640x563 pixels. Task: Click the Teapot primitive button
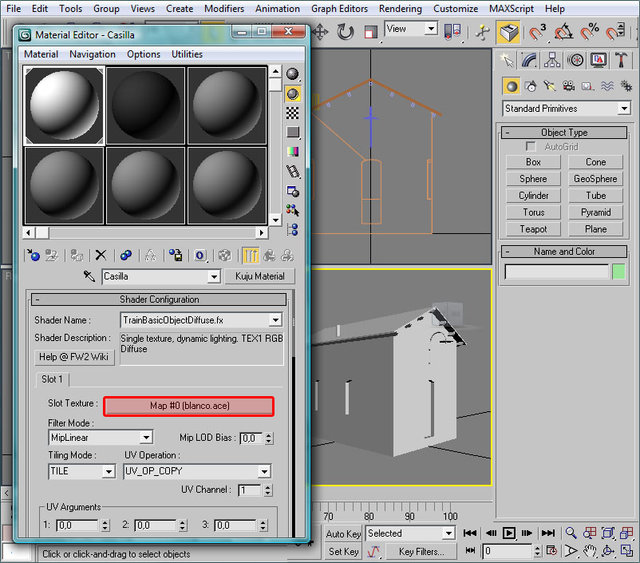pos(533,229)
